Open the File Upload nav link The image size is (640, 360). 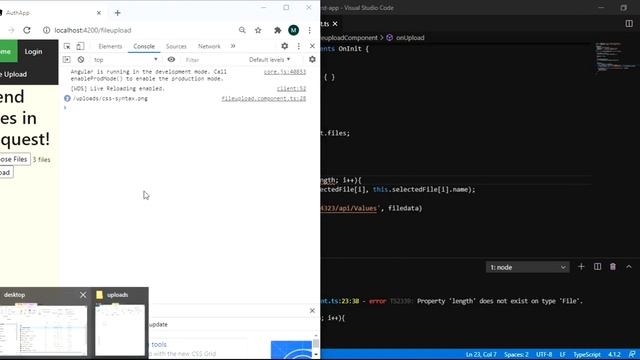coord(14,74)
